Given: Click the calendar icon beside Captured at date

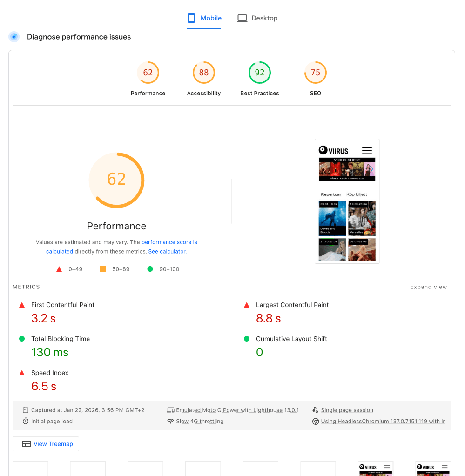Looking at the screenshot, I should click(x=26, y=410).
